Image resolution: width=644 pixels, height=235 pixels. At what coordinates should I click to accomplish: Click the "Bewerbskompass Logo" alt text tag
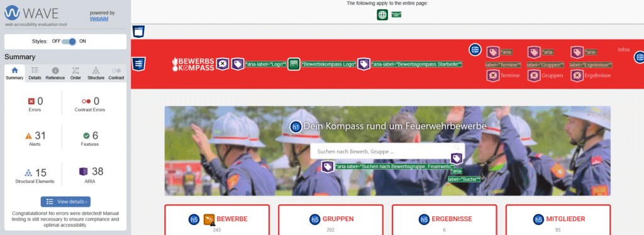click(x=328, y=64)
